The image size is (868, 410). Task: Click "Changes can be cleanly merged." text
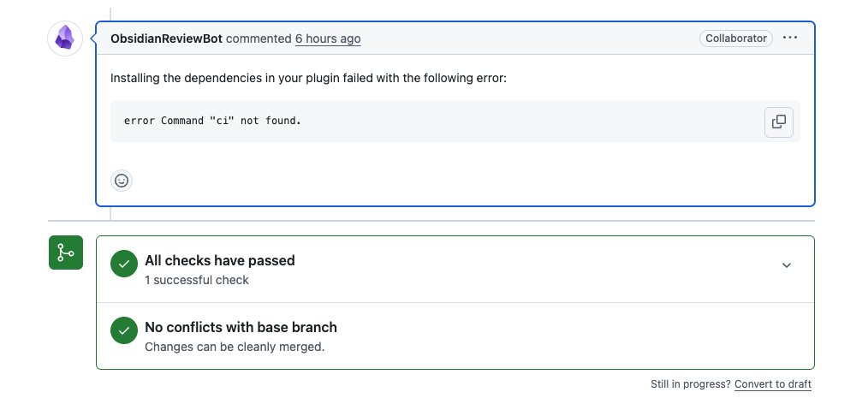point(235,347)
